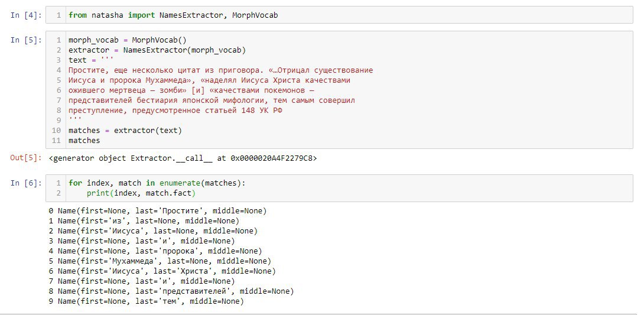Click the final 'matches' line in cell 5
The width and height of the screenshot is (644, 315).
pos(84,141)
